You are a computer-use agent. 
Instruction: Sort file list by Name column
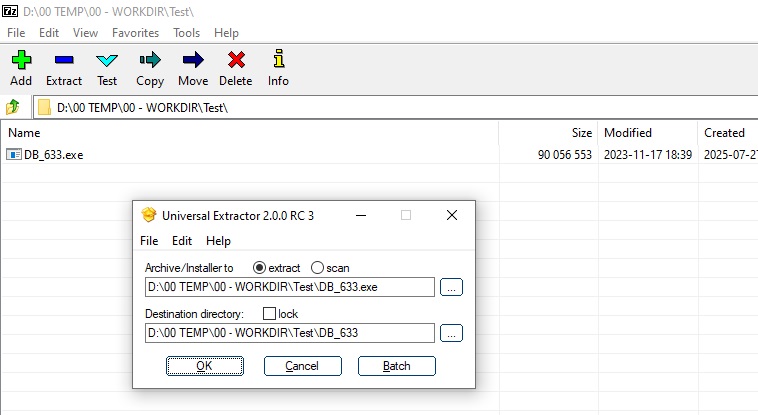[x=249, y=133]
